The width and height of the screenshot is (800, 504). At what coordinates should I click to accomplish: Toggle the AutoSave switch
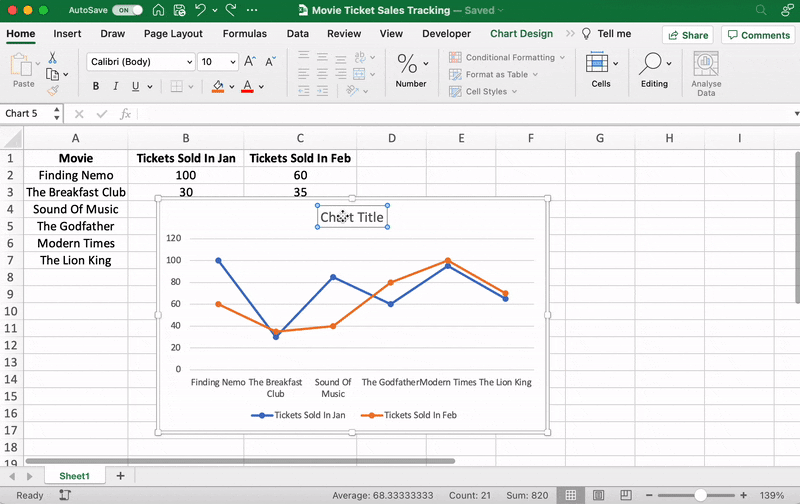point(128,10)
